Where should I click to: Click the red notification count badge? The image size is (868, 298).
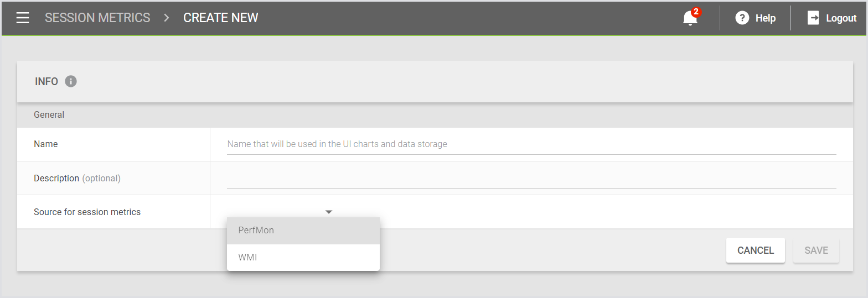[x=696, y=12]
